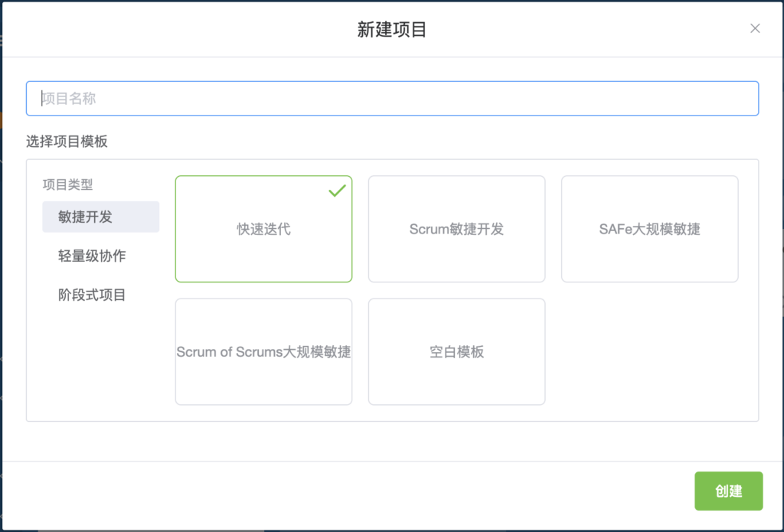Click the hamburger icon behind dialog's left edge
The width and height of the screenshot is (784, 532).
tap(1, 41)
